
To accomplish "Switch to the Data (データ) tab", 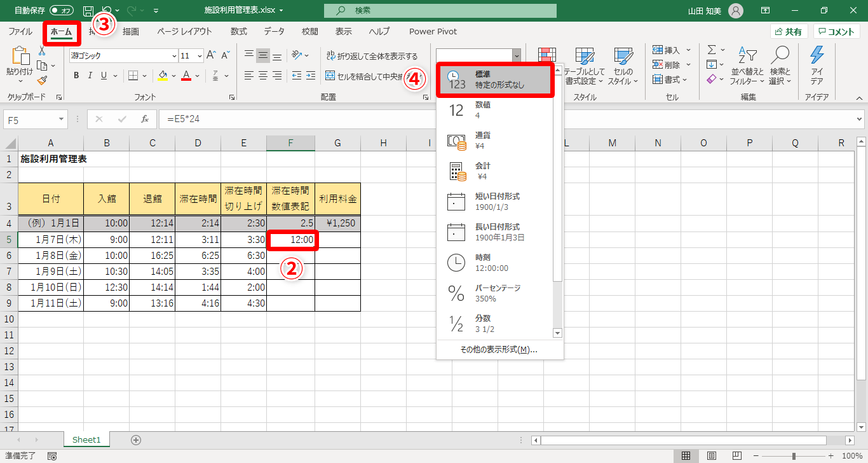I will (x=275, y=31).
